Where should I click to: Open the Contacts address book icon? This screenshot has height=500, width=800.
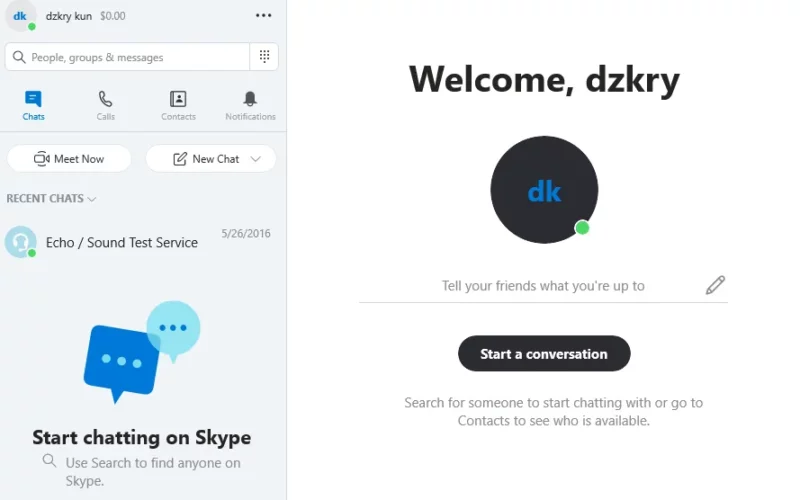178,98
